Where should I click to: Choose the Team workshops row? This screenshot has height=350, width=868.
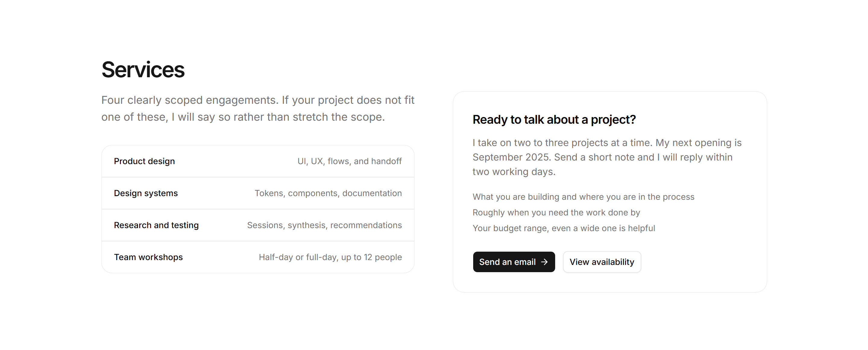[258, 257]
